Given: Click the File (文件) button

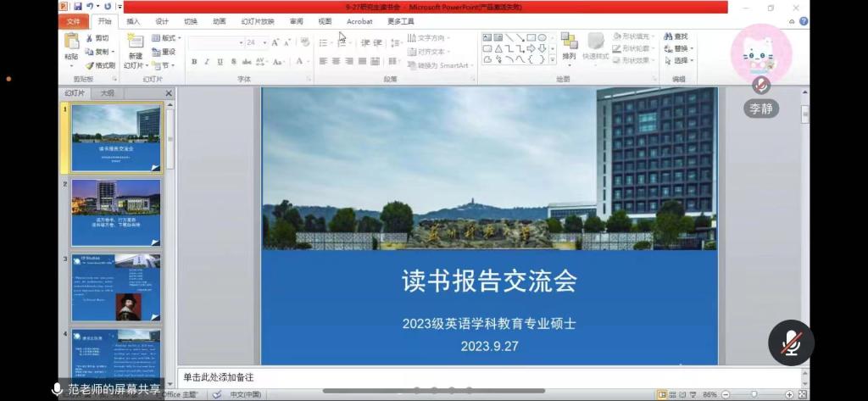Looking at the screenshot, I should pyautogui.click(x=74, y=21).
